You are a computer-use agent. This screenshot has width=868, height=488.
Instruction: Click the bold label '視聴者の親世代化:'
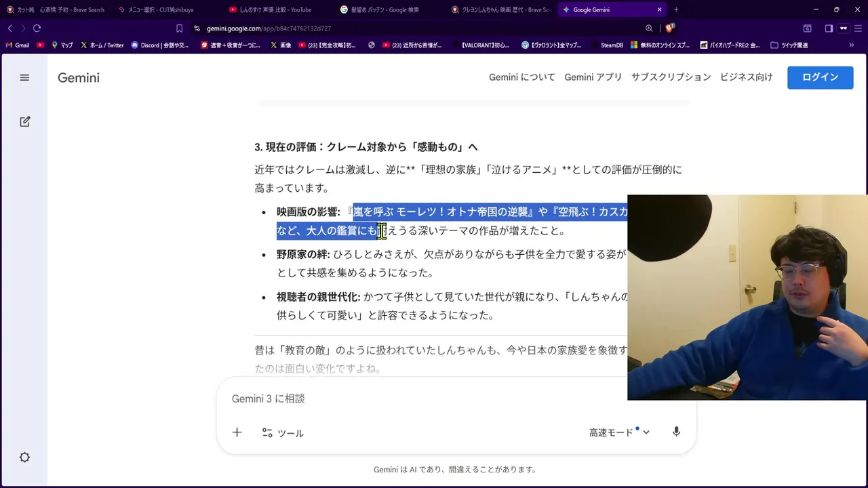318,297
